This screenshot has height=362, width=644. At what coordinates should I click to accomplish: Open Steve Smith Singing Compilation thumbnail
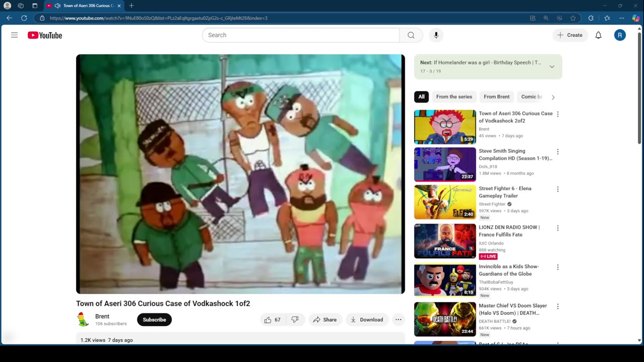[x=445, y=164]
